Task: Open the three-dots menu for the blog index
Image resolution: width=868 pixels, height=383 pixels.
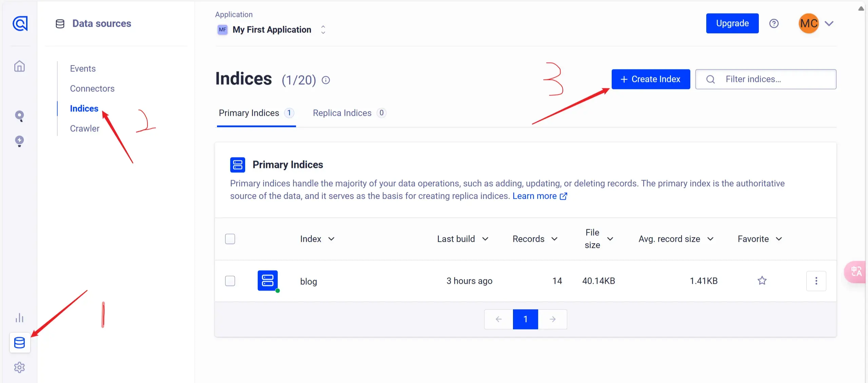Action: point(816,281)
